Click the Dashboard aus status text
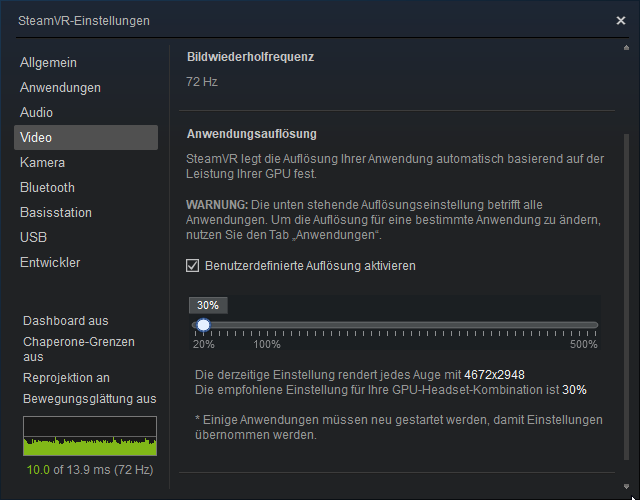Image resolution: width=640 pixels, height=500 pixels. (66, 321)
